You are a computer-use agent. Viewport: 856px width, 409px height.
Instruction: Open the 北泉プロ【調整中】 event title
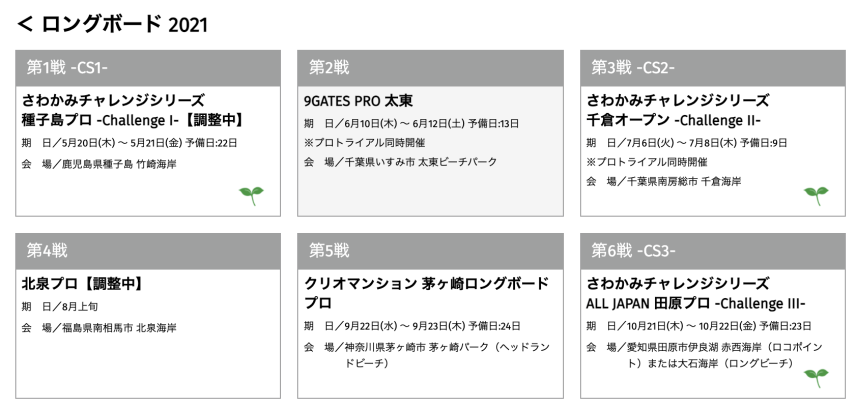click(84, 284)
